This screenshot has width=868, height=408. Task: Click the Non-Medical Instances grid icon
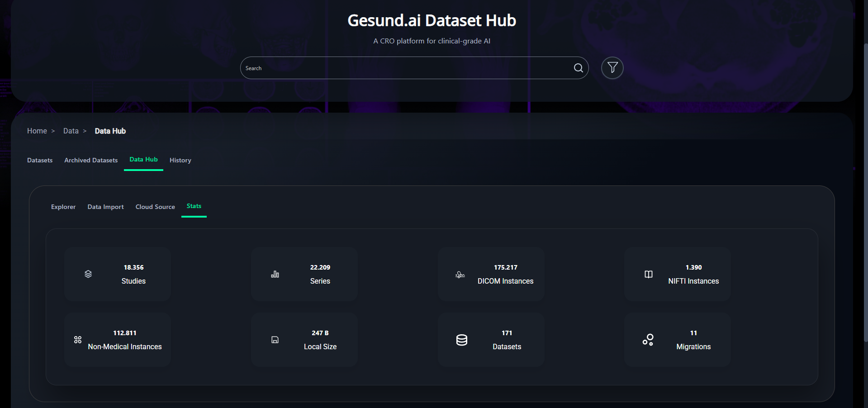click(78, 340)
